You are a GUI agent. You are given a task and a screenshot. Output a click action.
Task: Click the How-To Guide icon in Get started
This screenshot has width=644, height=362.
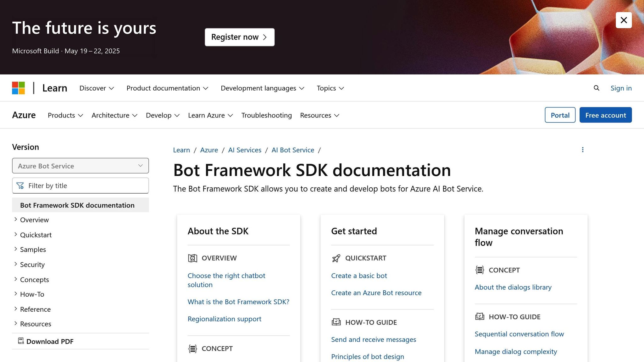coord(336,322)
